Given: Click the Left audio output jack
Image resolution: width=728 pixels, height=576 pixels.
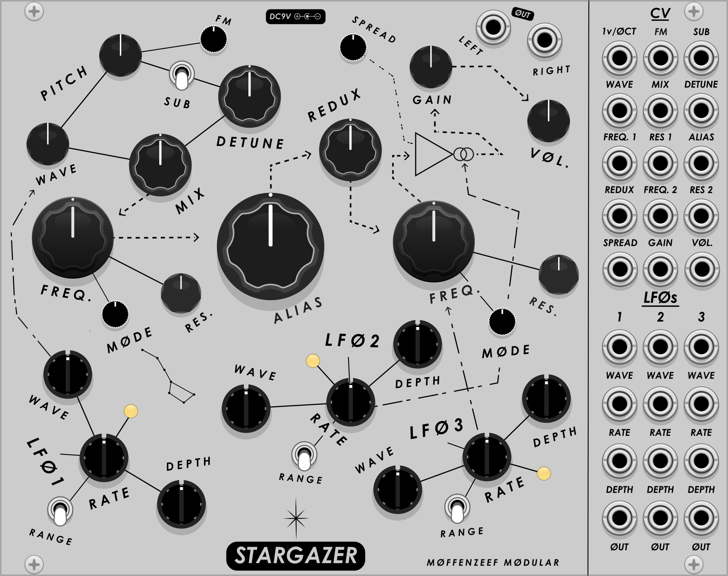Looking at the screenshot, I should 493,27.
